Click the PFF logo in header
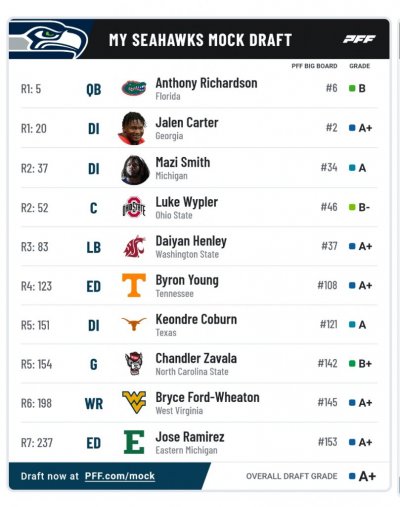 [359, 39]
